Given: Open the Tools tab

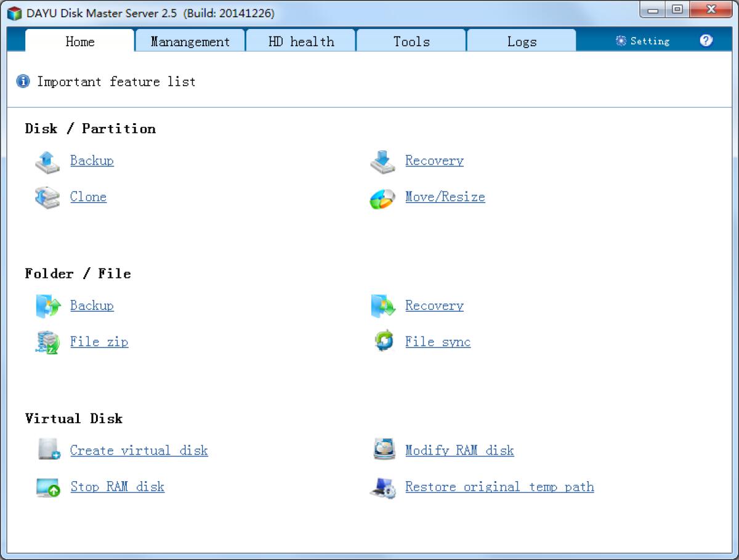Looking at the screenshot, I should click(411, 40).
